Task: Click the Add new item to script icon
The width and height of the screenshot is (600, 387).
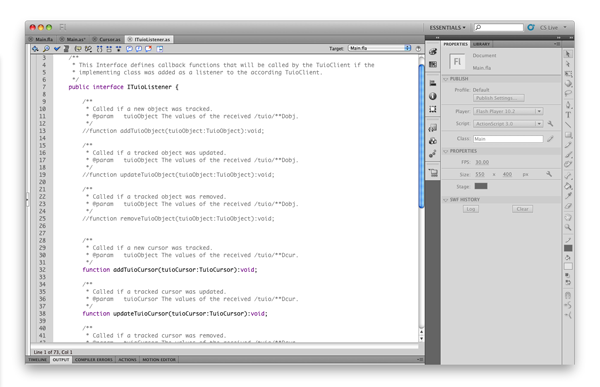Action: 35,49
